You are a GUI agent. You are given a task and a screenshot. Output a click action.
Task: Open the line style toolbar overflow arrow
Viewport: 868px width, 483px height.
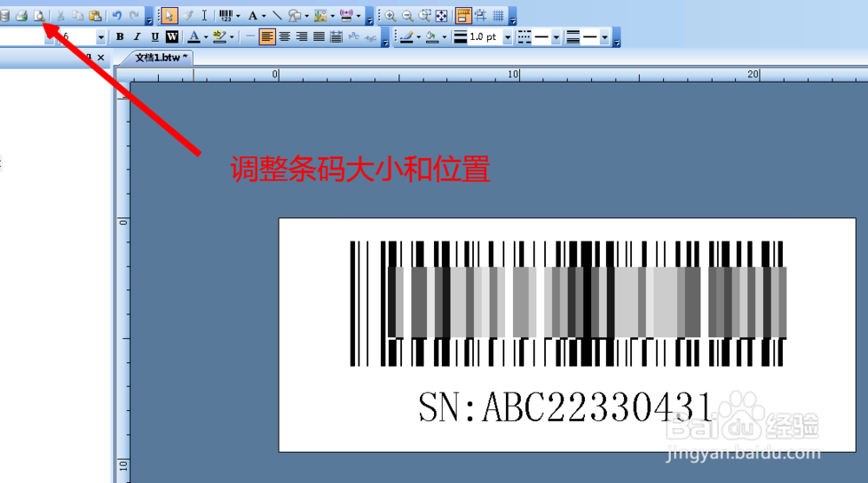click(x=616, y=38)
